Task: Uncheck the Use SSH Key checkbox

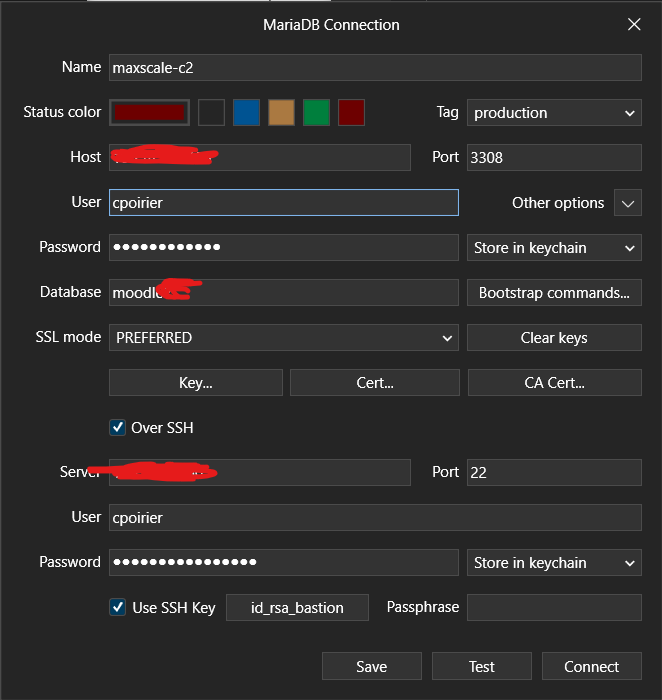Action: tap(117, 607)
